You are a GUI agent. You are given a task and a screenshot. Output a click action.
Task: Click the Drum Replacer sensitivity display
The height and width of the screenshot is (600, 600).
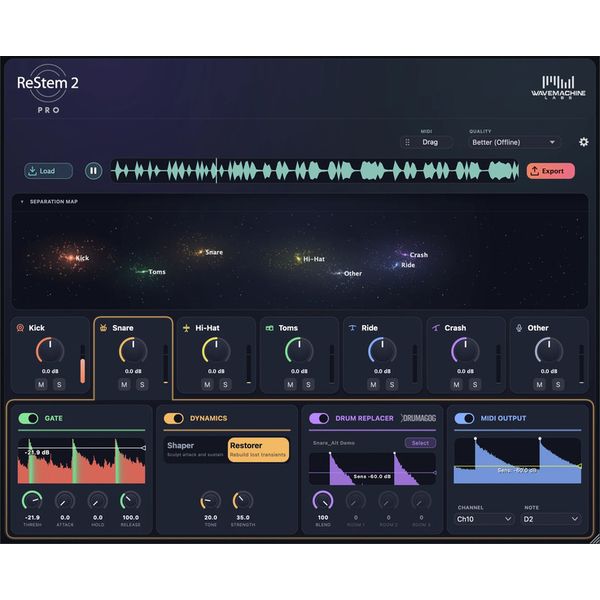point(373,469)
